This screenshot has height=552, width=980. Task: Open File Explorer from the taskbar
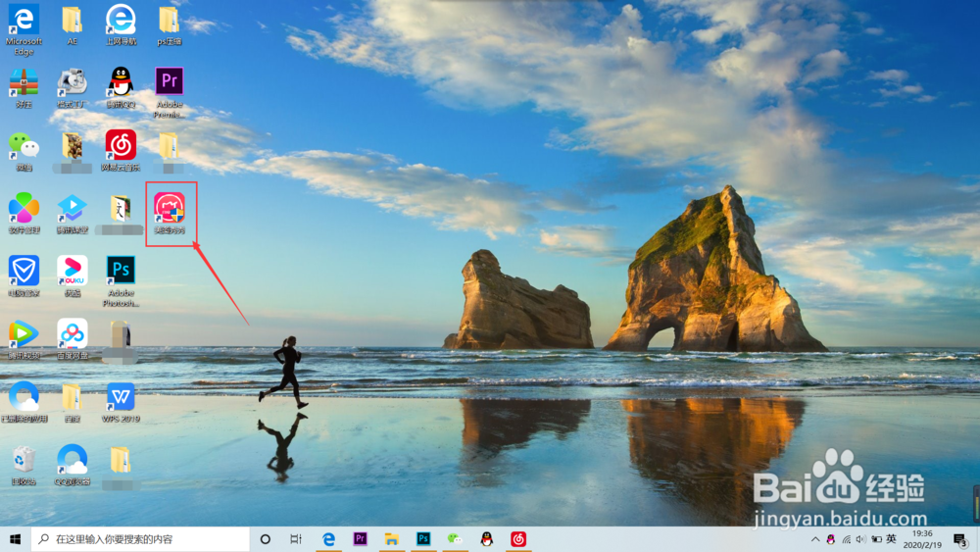click(x=392, y=539)
